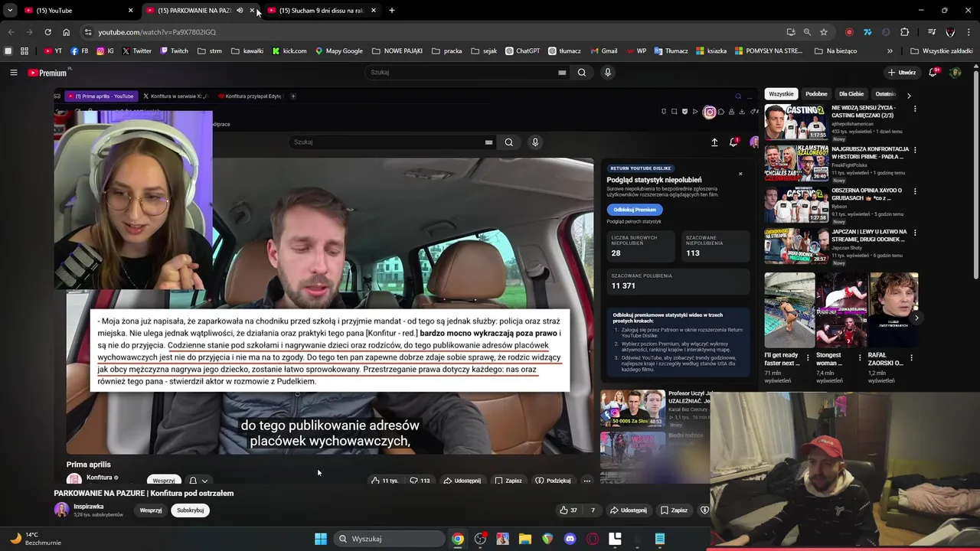Open the Chrome tab search dropdown
Image resolution: width=980 pixels, height=551 pixels.
(10, 11)
